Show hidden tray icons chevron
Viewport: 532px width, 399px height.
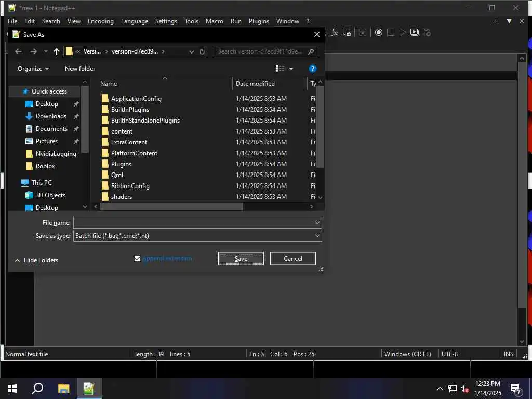440,389
